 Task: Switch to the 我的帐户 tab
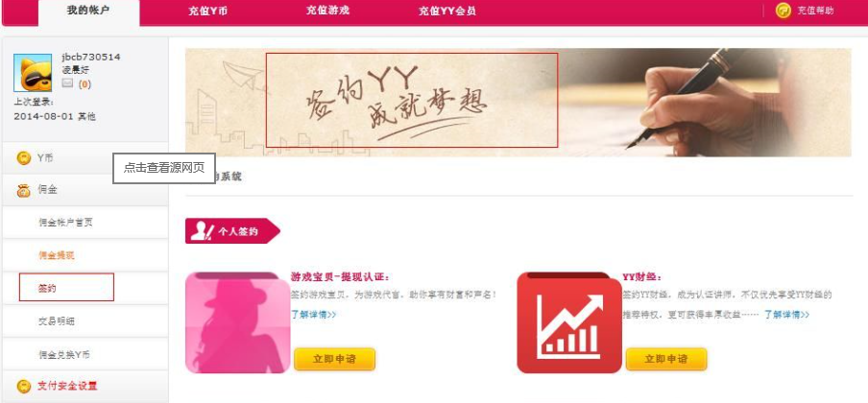88,11
